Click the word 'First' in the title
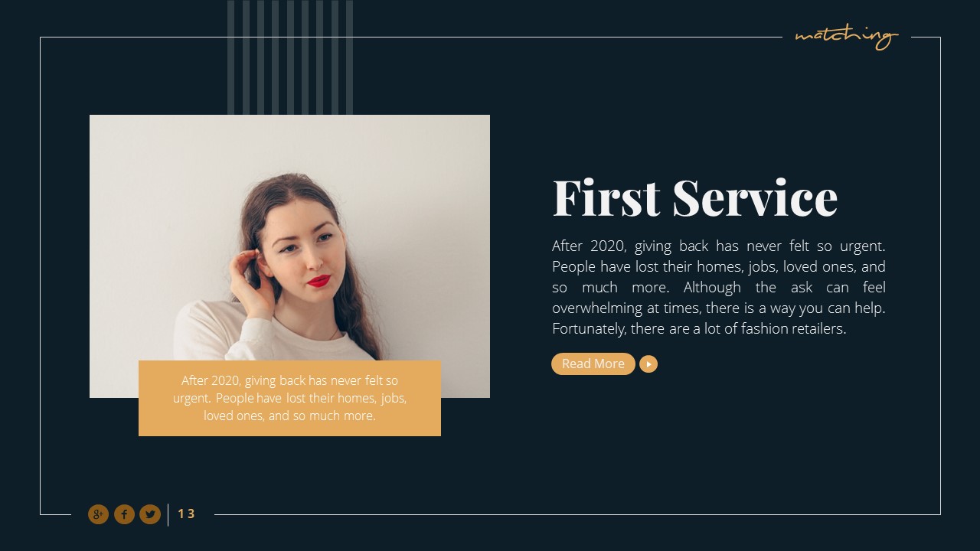The height and width of the screenshot is (551, 980). tap(606, 197)
